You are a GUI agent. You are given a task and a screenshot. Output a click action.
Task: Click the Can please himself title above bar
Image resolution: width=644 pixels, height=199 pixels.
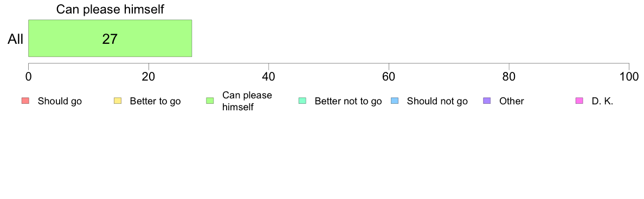click(x=110, y=9)
